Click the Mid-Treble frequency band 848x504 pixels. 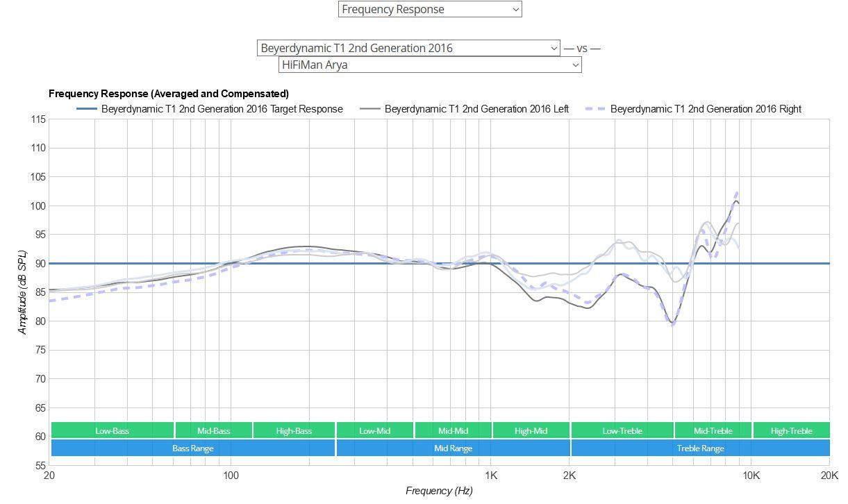pos(713,430)
